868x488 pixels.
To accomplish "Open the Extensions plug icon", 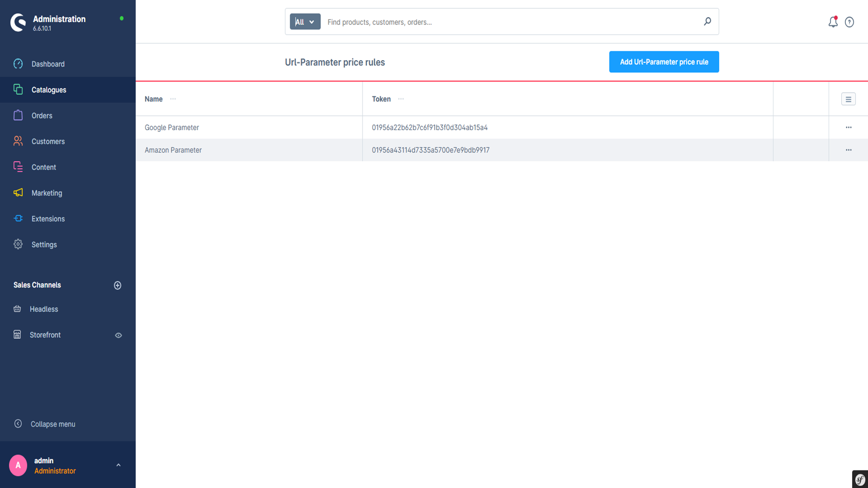I will 18,218.
